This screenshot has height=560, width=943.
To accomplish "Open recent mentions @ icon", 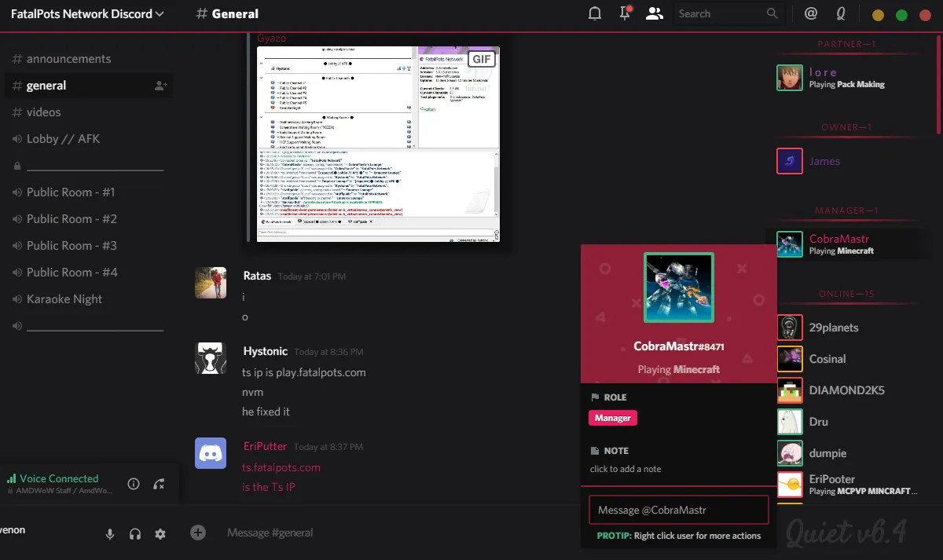I will point(811,13).
